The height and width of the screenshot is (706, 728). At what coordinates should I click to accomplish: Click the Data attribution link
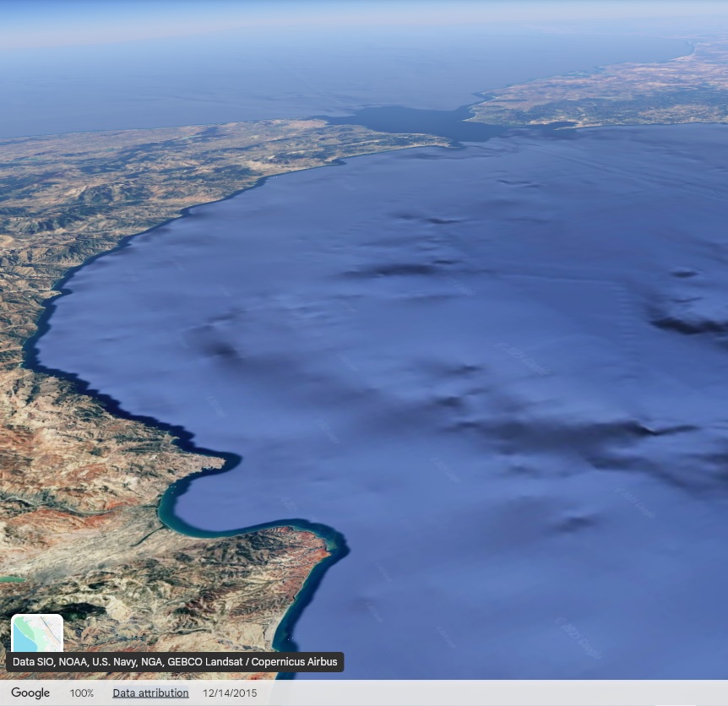pyautogui.click(x=150, y=692)
